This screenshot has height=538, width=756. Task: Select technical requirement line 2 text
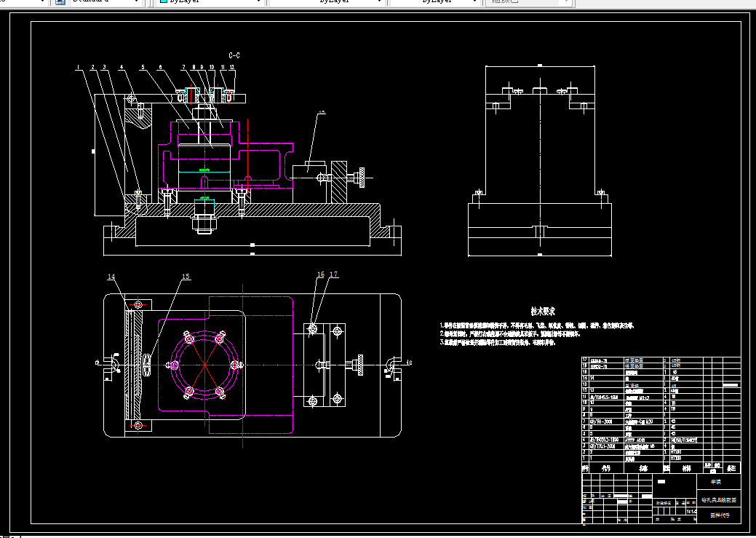pos(509,334)
